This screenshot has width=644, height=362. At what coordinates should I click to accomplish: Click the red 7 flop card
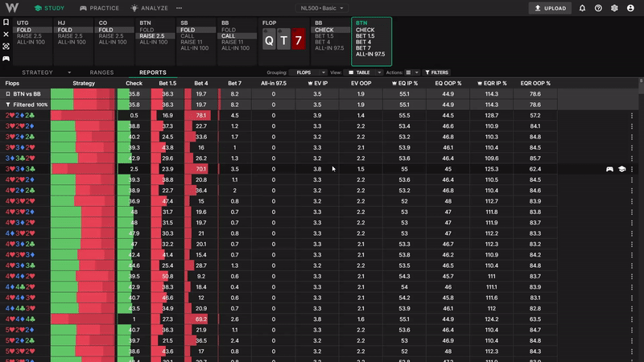point(299,39)
